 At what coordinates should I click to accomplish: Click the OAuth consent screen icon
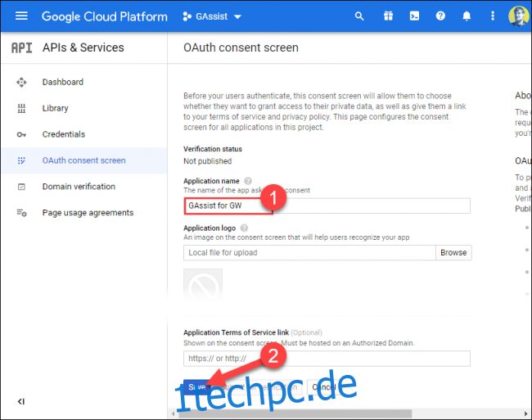21,160
